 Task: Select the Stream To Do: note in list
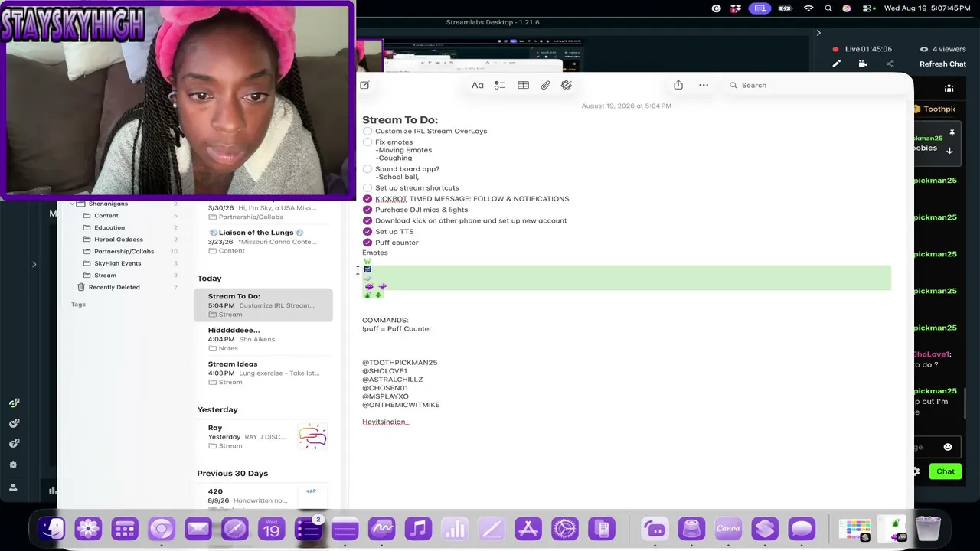263,305
